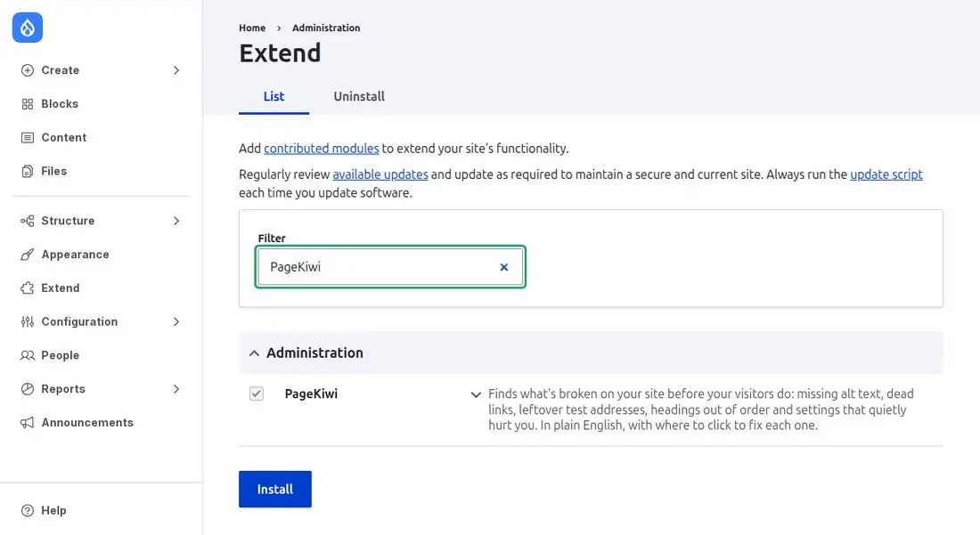Viewport: 980px width, 535px height.
Task: Click the Configuration sliders icon
Action: point(28,322)
